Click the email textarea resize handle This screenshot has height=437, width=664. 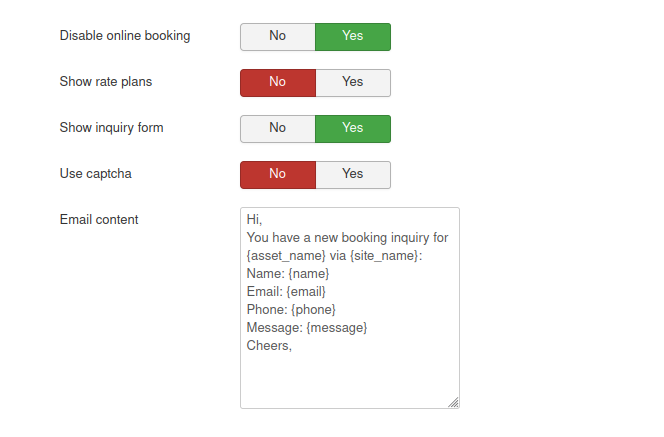click(453, 402)
